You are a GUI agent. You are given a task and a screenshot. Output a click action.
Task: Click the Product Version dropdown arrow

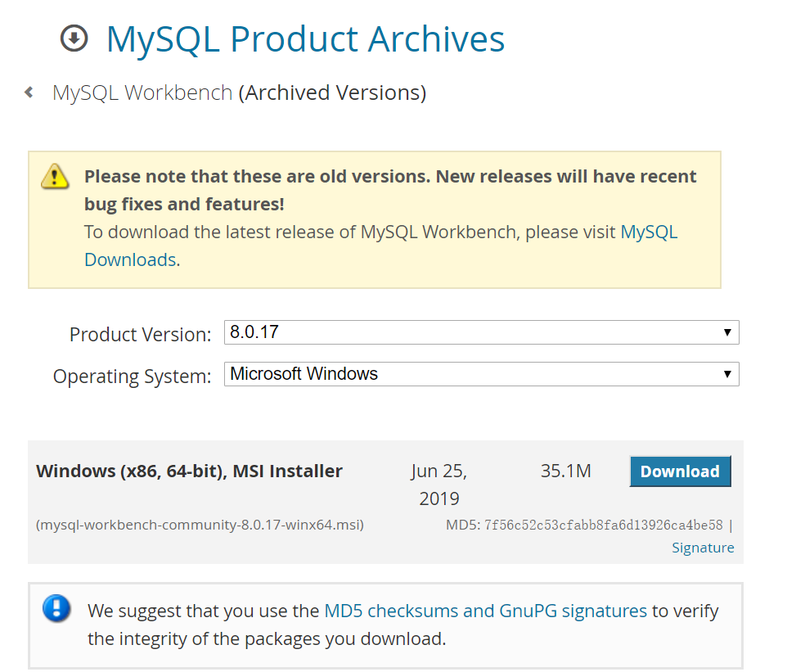pyautogui.click(x=727, y=332)
